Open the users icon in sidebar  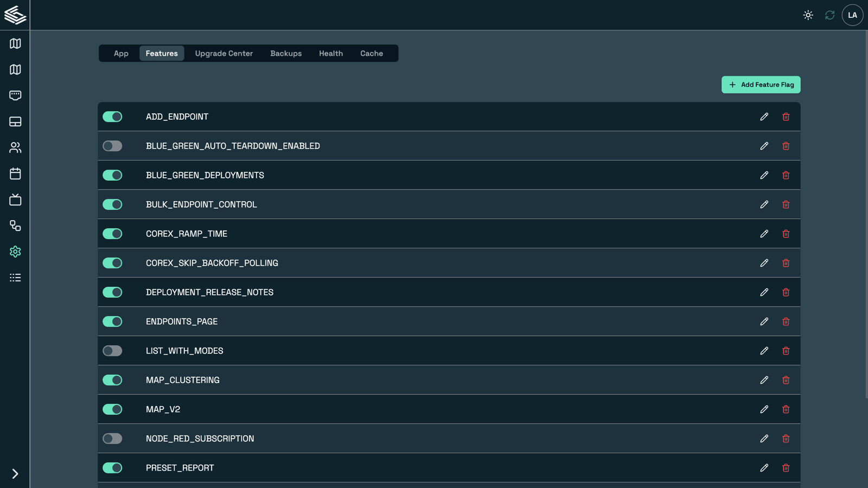click(x=15, y=147)
